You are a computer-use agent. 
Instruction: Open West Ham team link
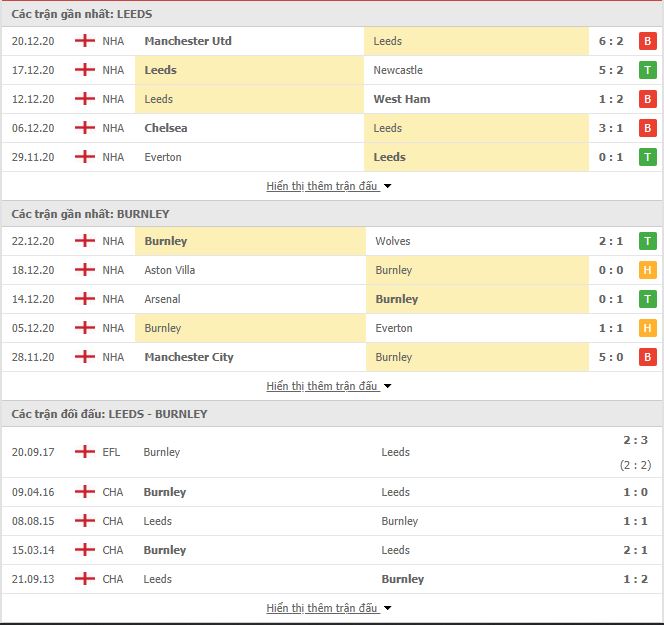(402, 99)
